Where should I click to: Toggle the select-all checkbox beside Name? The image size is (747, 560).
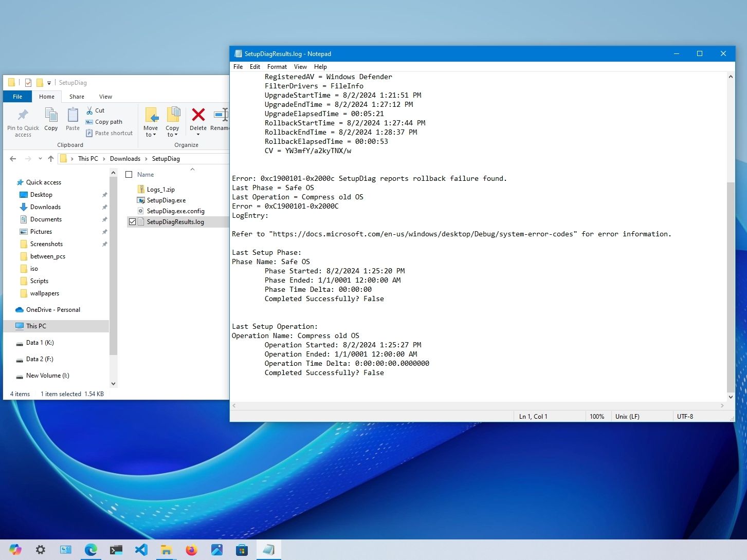click(x=129, y=175)
